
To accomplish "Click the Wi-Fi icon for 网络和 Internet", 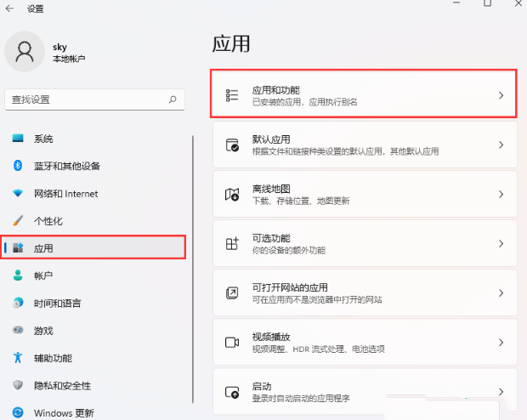I will (x=18, y=193).
